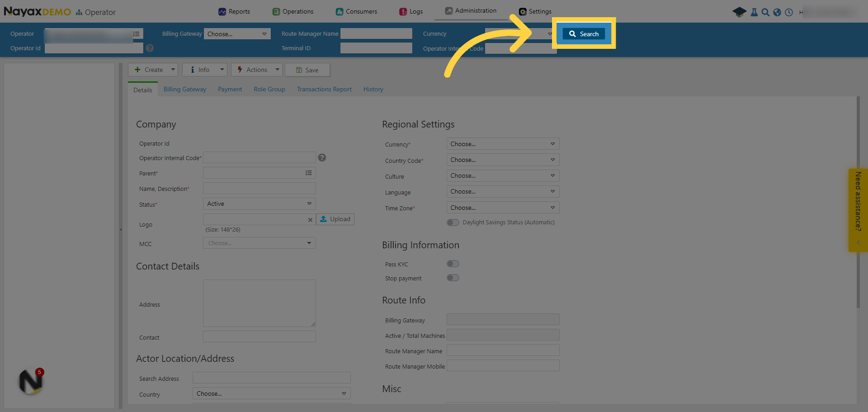Collapse the left panel splitter arrow
868x412 pixels.
121,230
